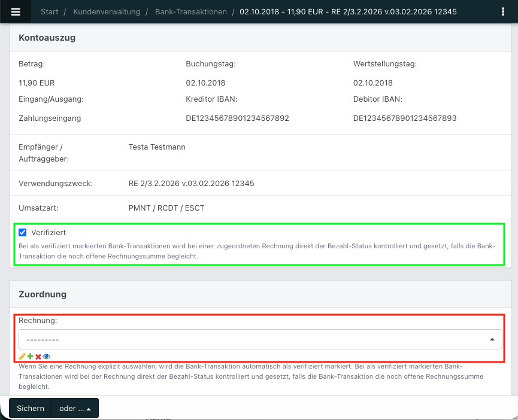The height and width of the screenshot is (420, 518).
Task: Click the red X delete invoice icon
Action: coord(38,357)
